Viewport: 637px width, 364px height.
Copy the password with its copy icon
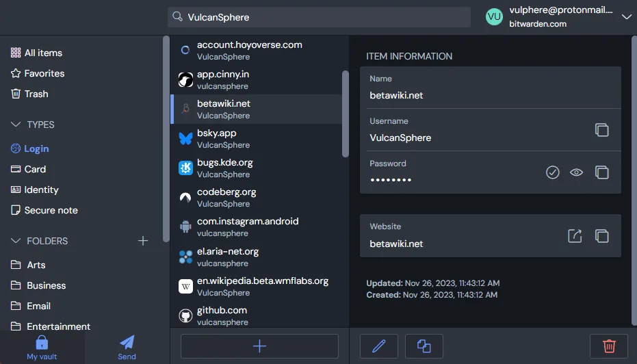pos(601,172)
